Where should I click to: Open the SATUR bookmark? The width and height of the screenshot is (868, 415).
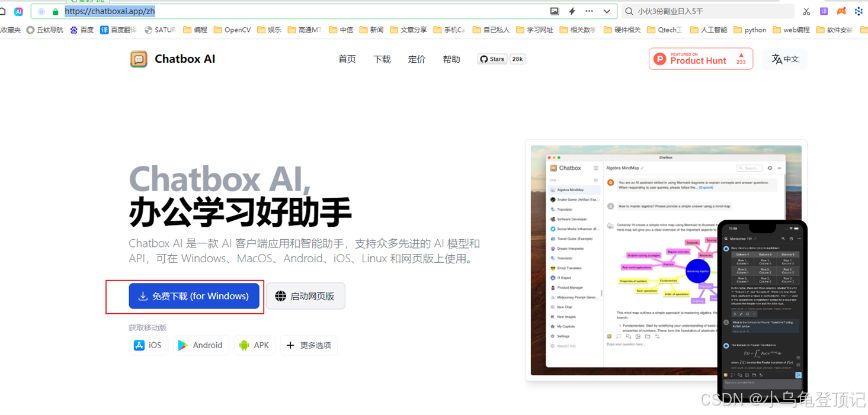[160, 30]
